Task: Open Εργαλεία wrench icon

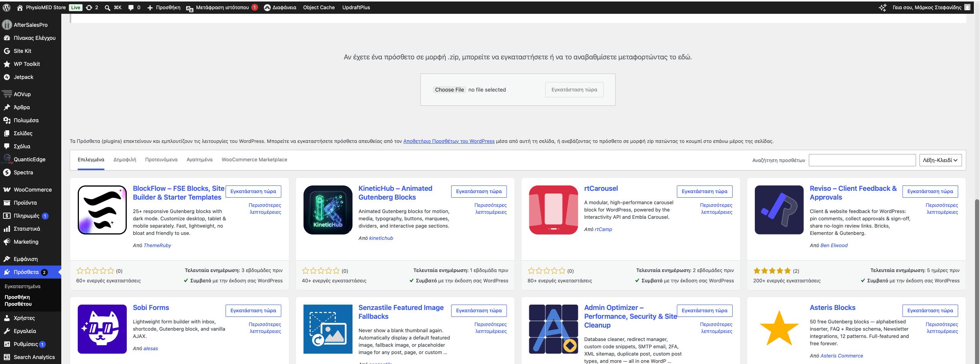Action: pos(7,331)
